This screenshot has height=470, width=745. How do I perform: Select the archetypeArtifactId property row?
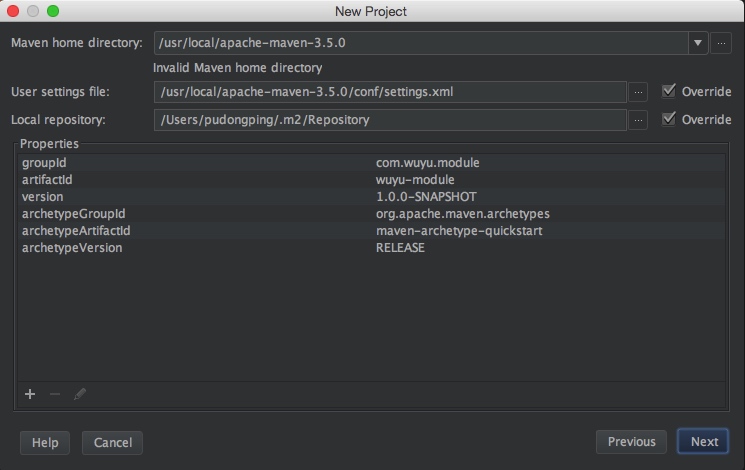(x=372, y=231)
